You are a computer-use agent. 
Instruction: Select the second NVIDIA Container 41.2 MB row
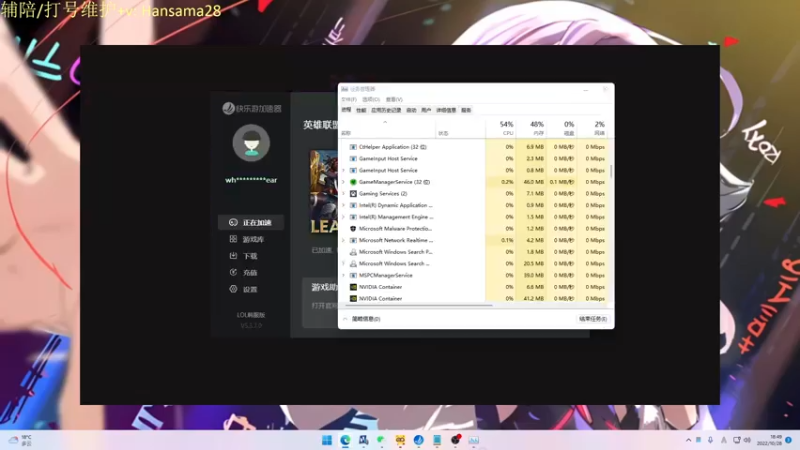point(475,299)
